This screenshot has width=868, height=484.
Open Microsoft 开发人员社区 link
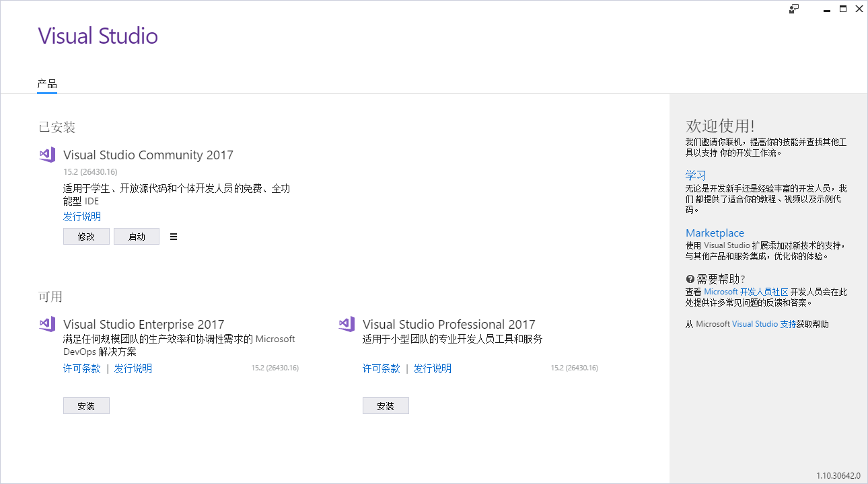pyautogui.click(x=746, y=292)
